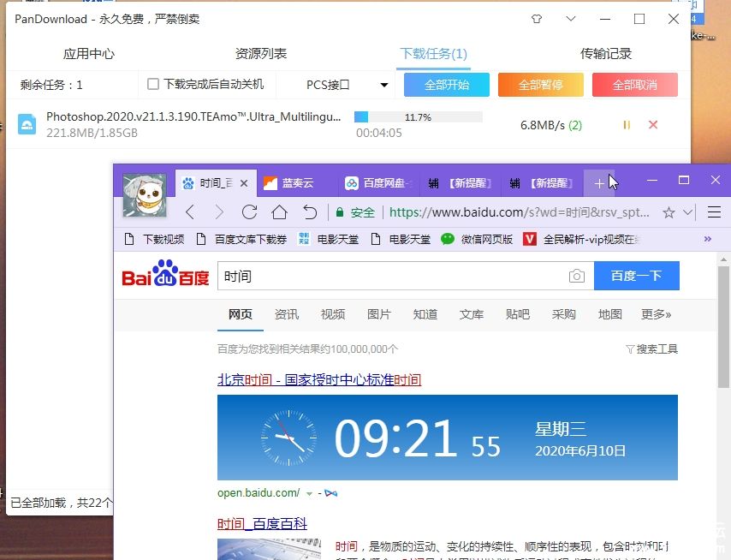Open PanDownload title bar dropdown arrow
Viewport: 731px width, 560px height.
(571, 18)
